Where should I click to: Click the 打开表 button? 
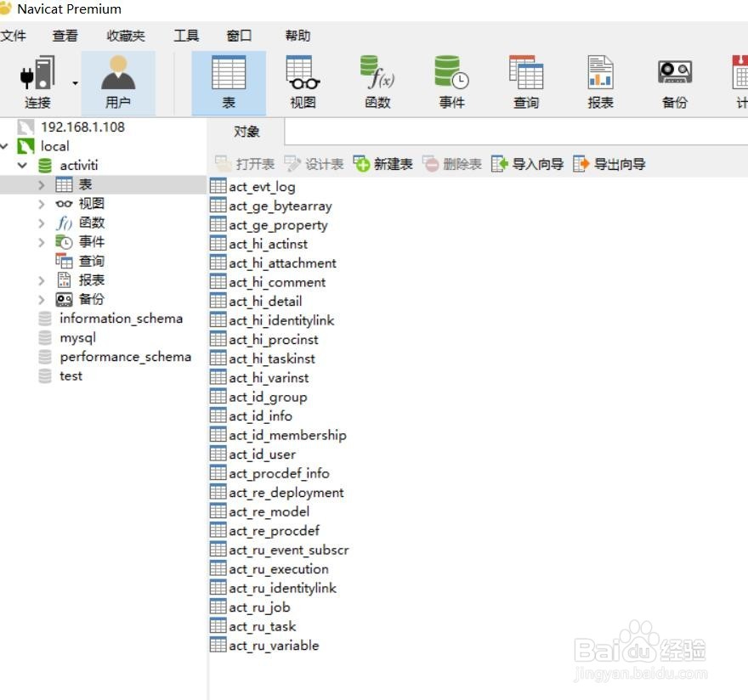point(245,165)
